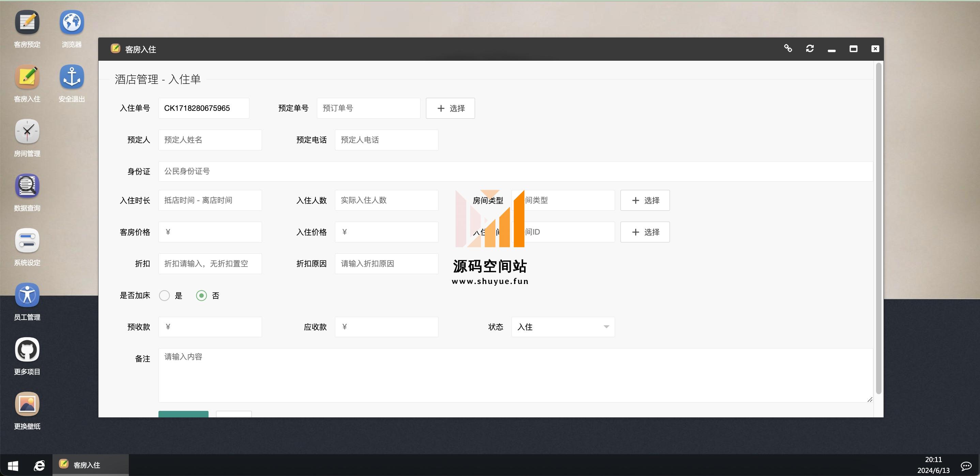
Task: Click the green submit button at bottom
Action: (183, 414)
